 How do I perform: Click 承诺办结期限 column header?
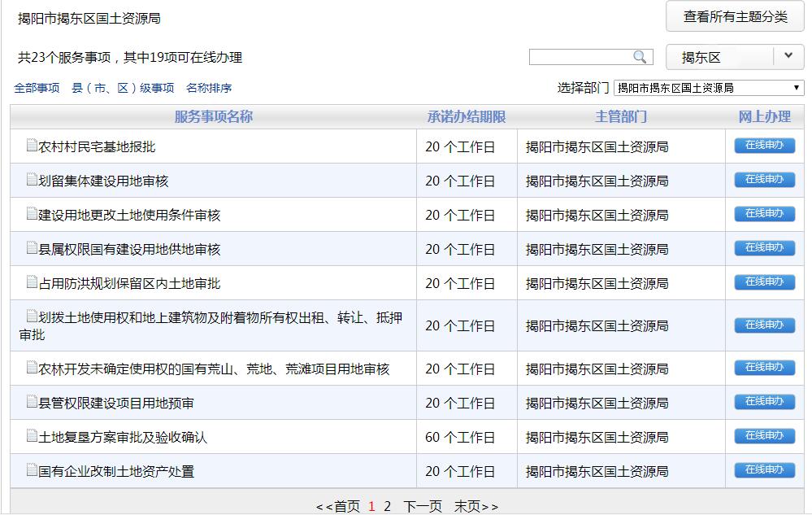[466, 117]
